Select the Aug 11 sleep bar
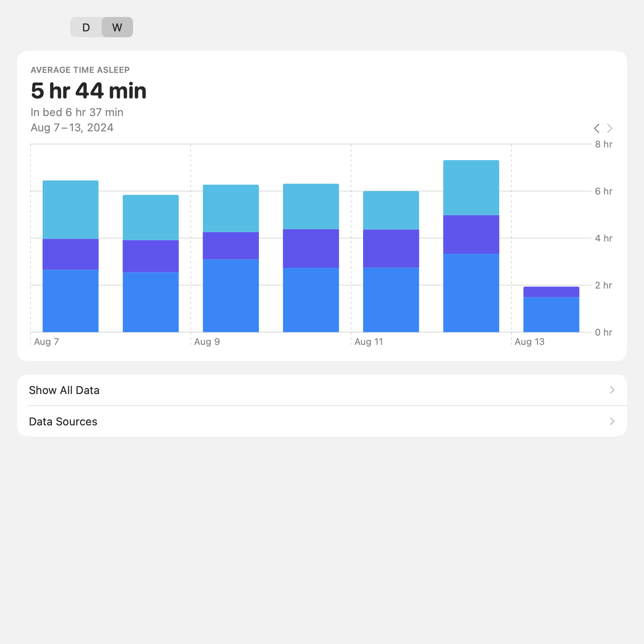Image resolution: width=644 pixels, height=644 pixels. point(391,262)
